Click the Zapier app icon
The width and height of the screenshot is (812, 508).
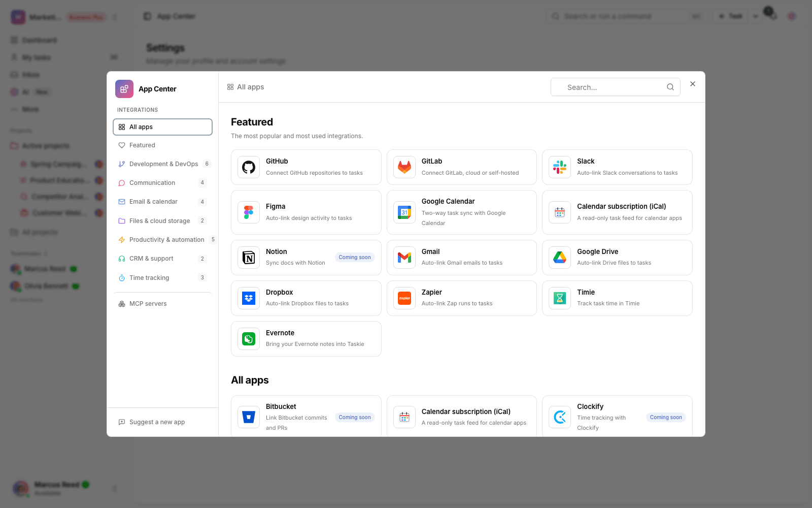(404, 298)
